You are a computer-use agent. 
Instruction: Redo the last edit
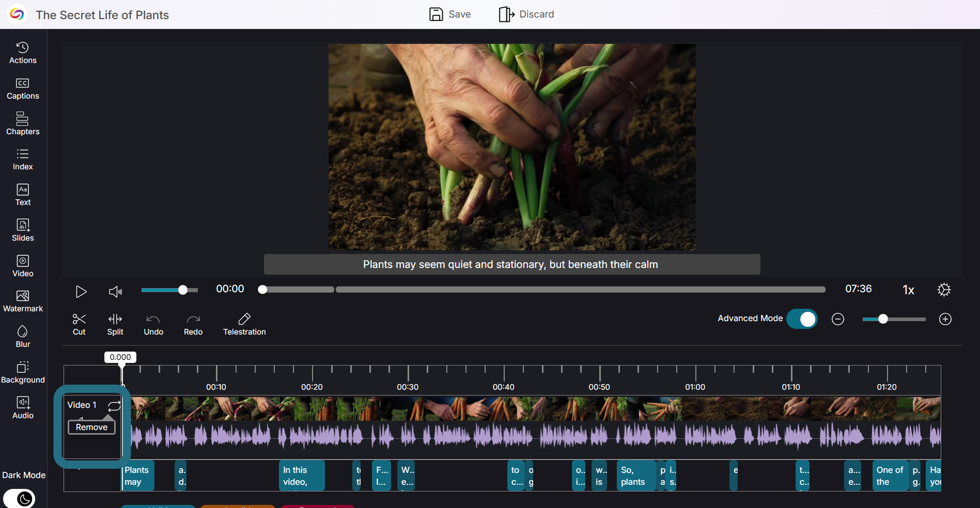(193, 325)
